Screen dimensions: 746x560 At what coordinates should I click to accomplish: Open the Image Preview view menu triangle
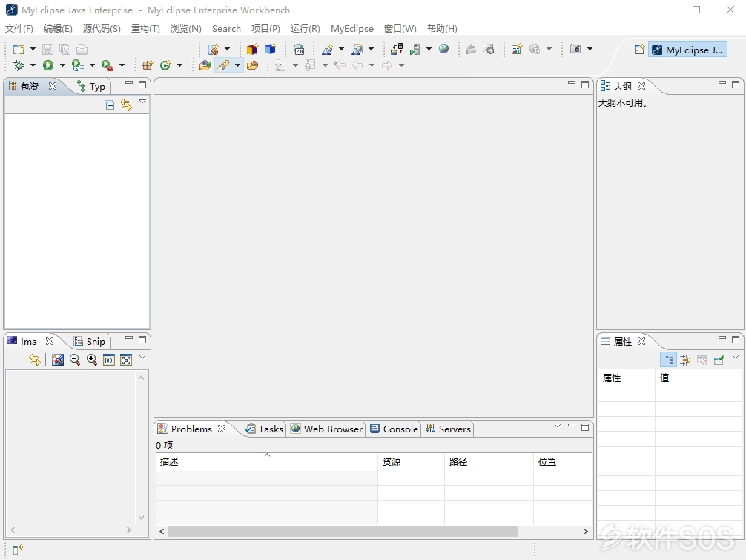click(x=142, y=356)
